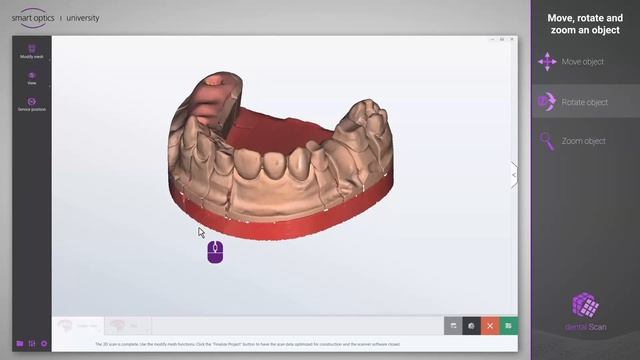Image resolution: width=640 pixels, height=360 pixels.
Task: Take a screenshot with the camera button
Action: coord(471,326)
